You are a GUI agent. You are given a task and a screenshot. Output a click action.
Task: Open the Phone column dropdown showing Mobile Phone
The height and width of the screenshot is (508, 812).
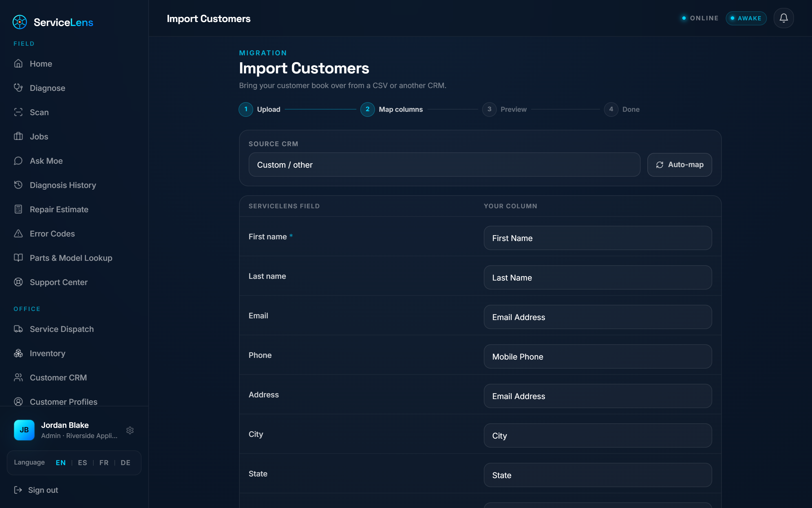pos(598,356)
